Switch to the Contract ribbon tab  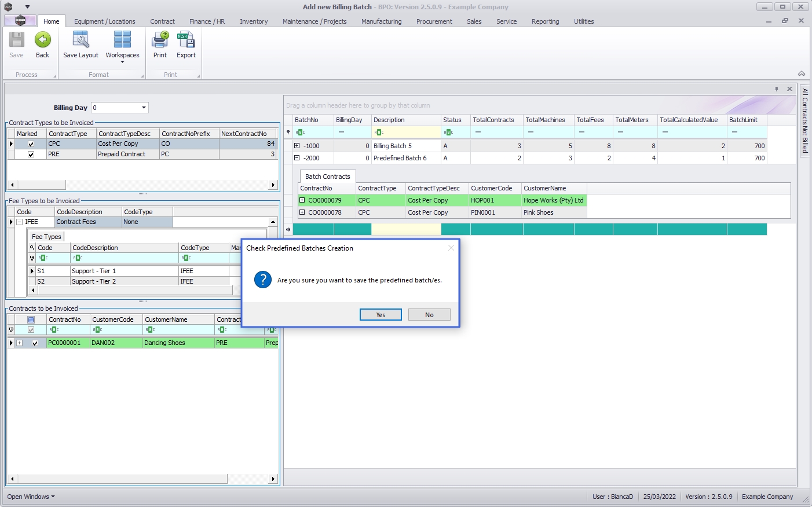point(162,21)
